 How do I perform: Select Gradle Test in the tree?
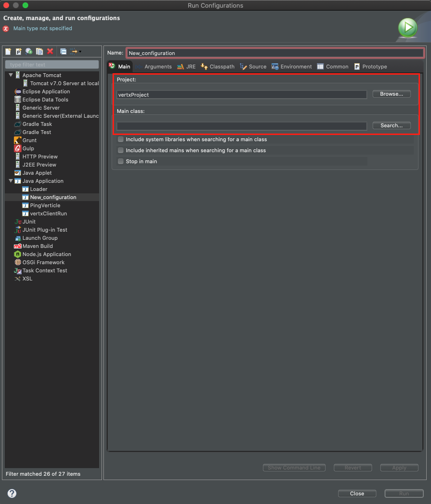pyautogui.click(x=33, y=132)
